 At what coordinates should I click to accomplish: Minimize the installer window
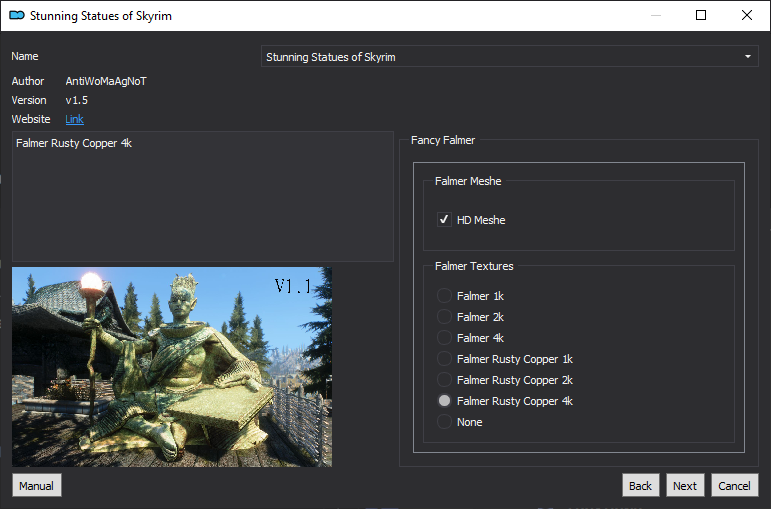(655, 15)
